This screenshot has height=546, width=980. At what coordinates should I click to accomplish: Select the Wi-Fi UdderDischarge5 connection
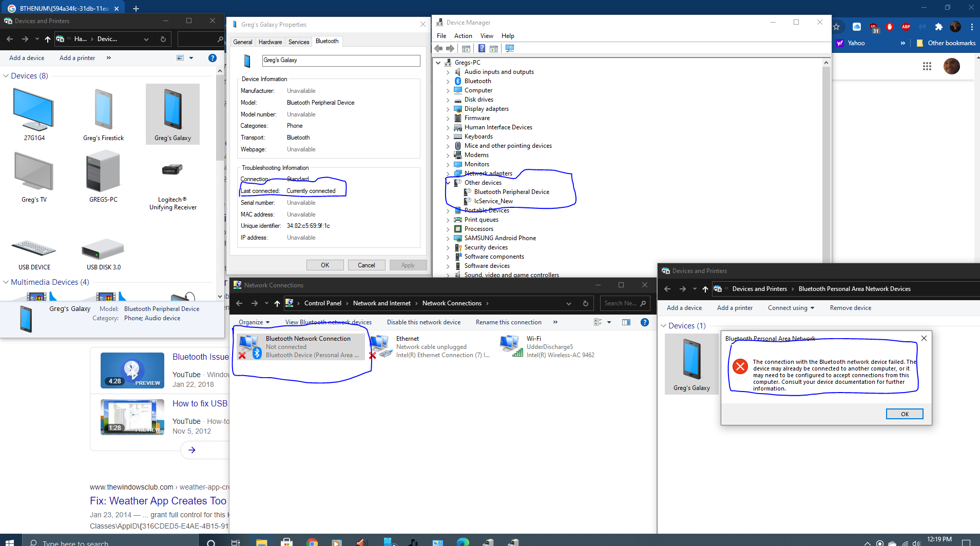click(547, 347)
